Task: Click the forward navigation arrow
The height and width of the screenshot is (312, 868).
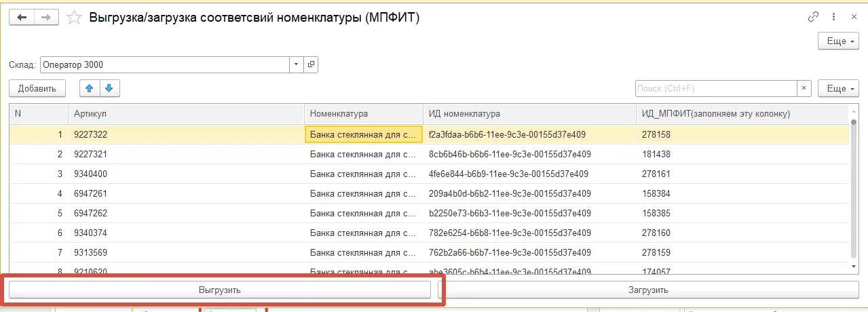Action: 46,18
